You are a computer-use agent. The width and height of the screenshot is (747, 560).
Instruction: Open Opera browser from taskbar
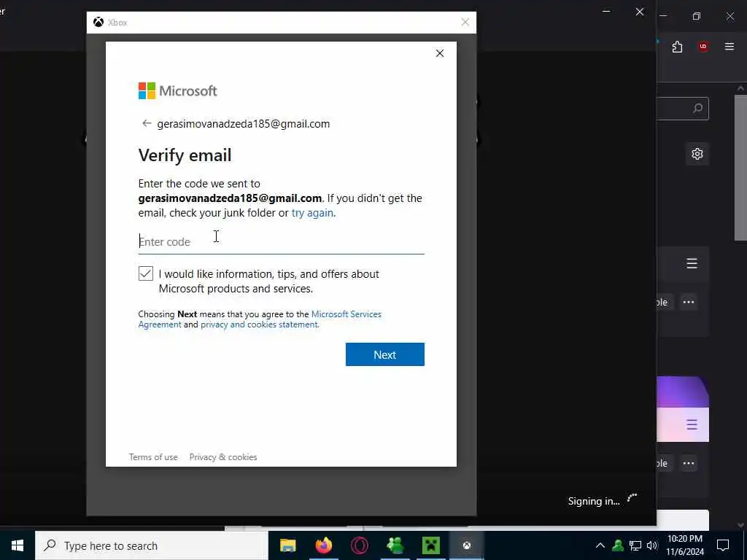tap(359, 545)
